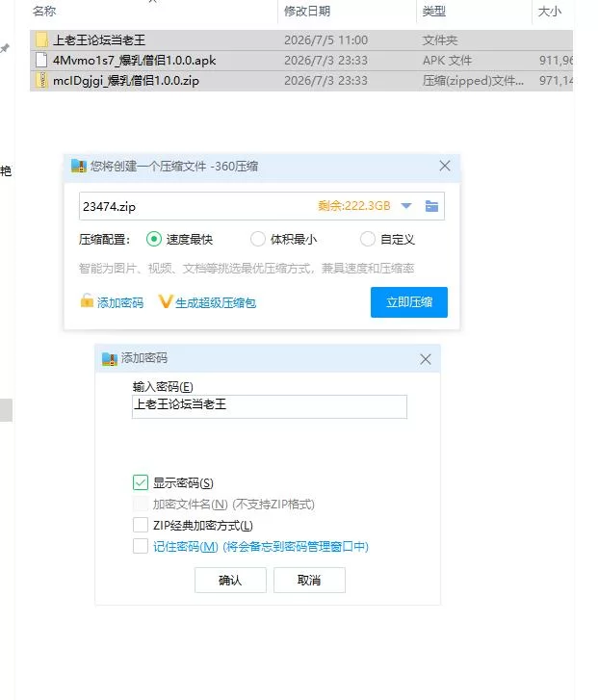Image resolution: width=598 pixels, height=700 pixels.
Task: Select the 自定义 radio option
Action: pos(368,240)
